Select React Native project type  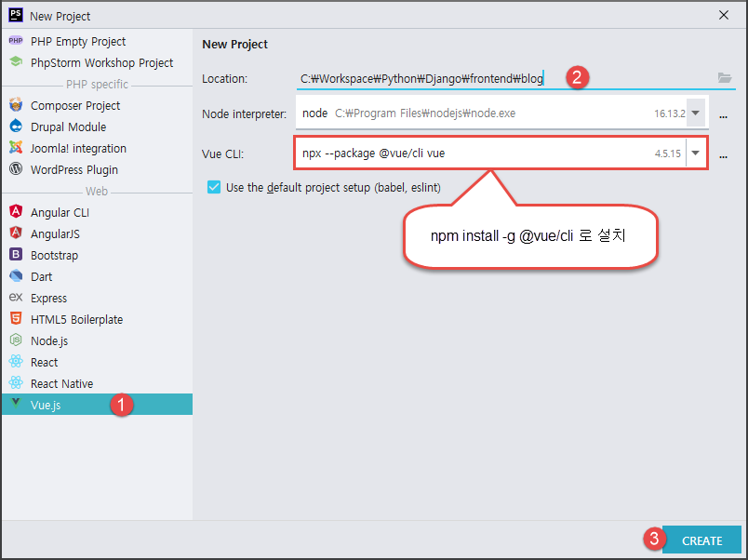97,383
